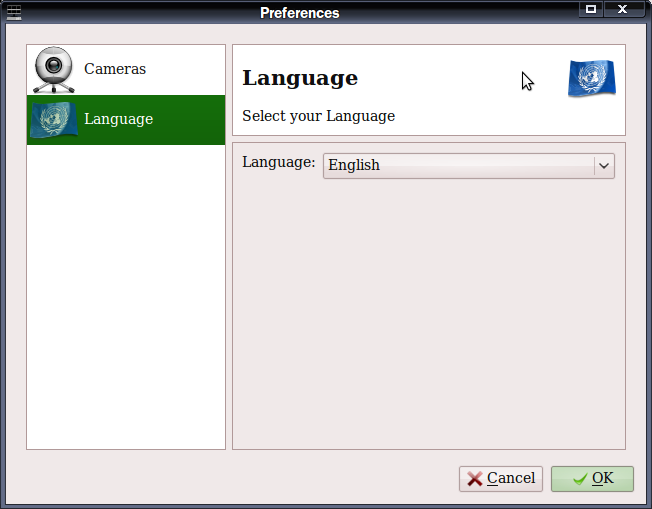Click the blue flag icon in Language header
The width and height of the screenshot is (652, 509).
point(592,78)
